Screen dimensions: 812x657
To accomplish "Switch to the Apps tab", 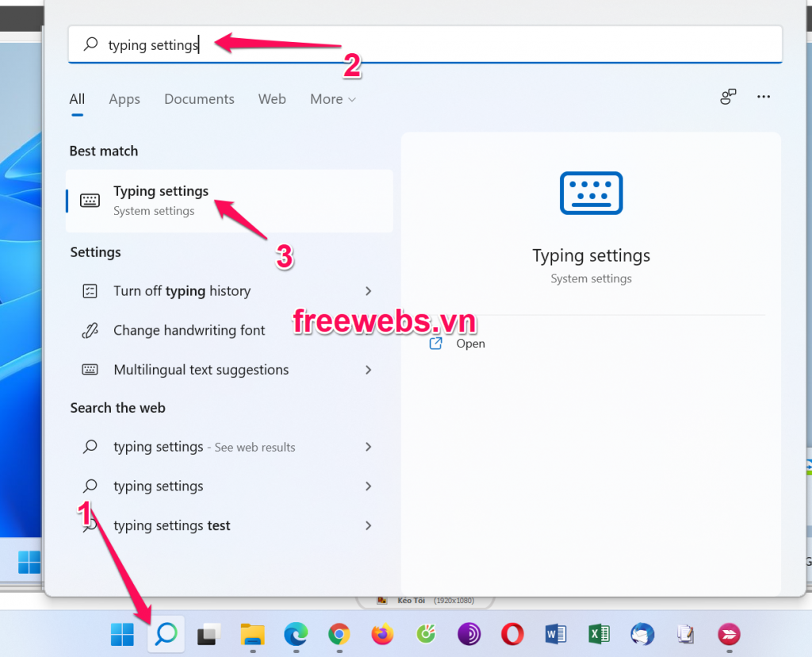I will click(124, 99).
